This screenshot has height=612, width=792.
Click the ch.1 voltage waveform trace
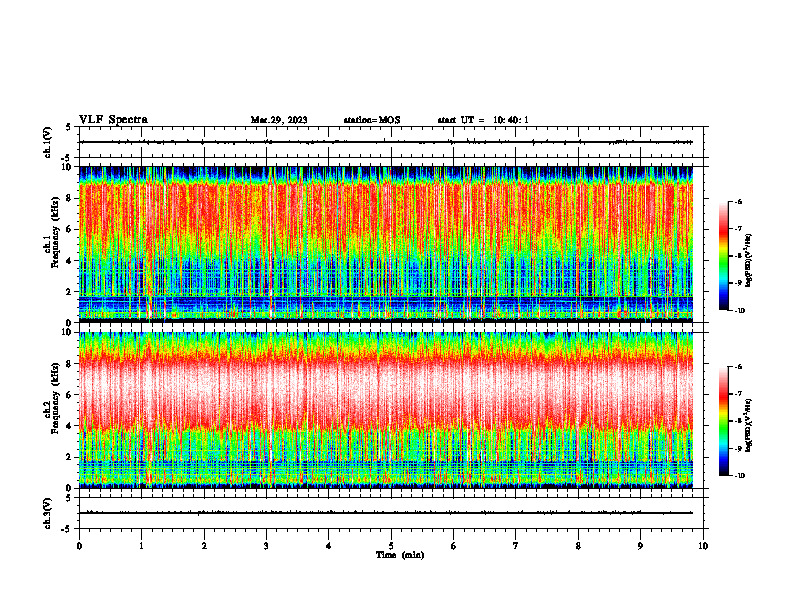tap(386, 142)
